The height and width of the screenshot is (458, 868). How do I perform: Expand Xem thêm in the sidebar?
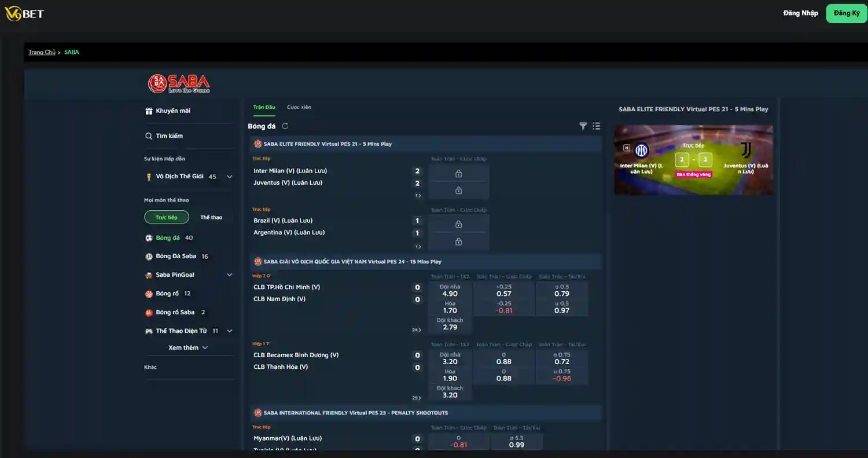(189, 347)
